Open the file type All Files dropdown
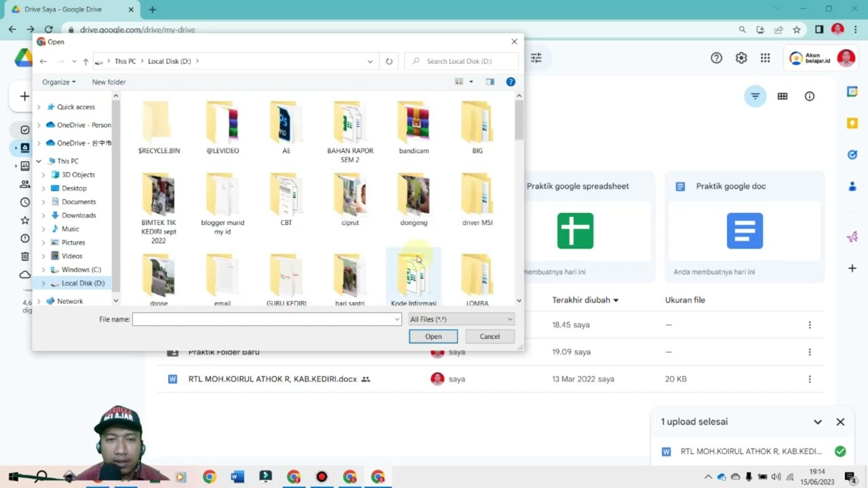The height and width of the screenshot is (488, 868). point(460,319)
